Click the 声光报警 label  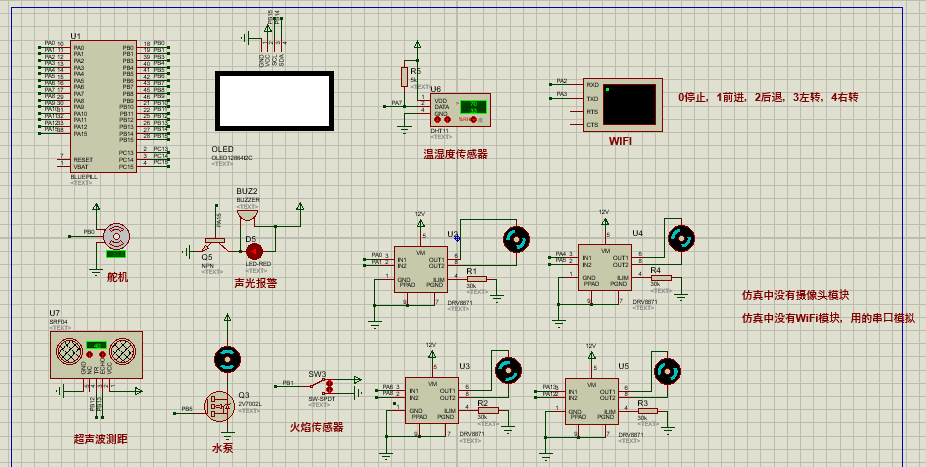[x=256, y=283]
